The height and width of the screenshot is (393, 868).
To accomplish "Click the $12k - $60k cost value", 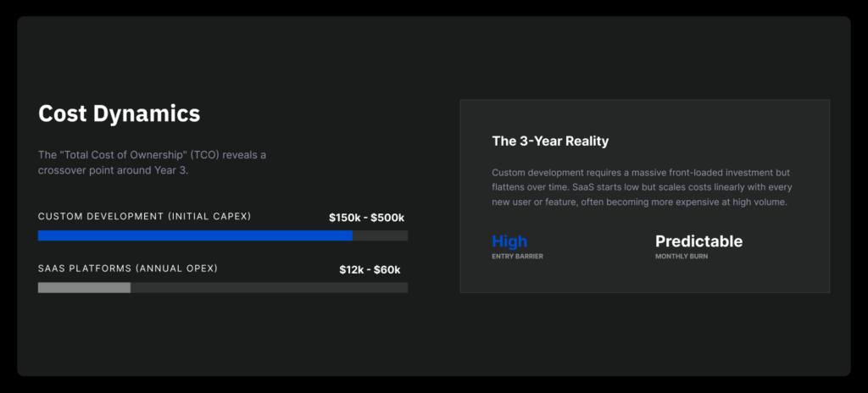I will 370,269.
